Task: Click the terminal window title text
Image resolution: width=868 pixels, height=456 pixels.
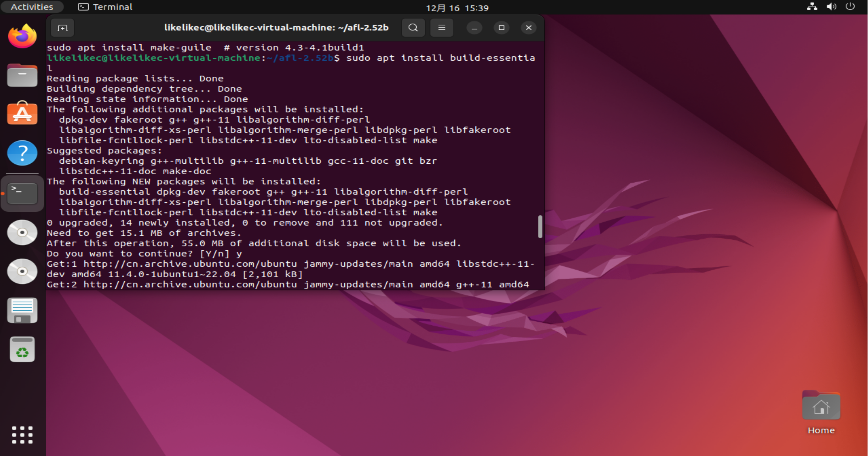Action: pyautogui.click(x=276, y=27)
